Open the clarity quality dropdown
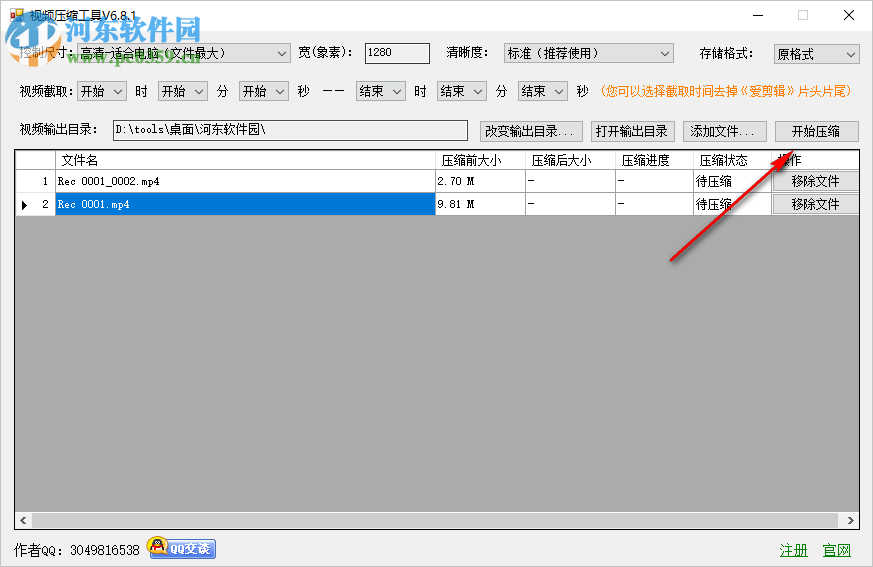This screenshot has height=567, width=873. [x=588, y=53]
